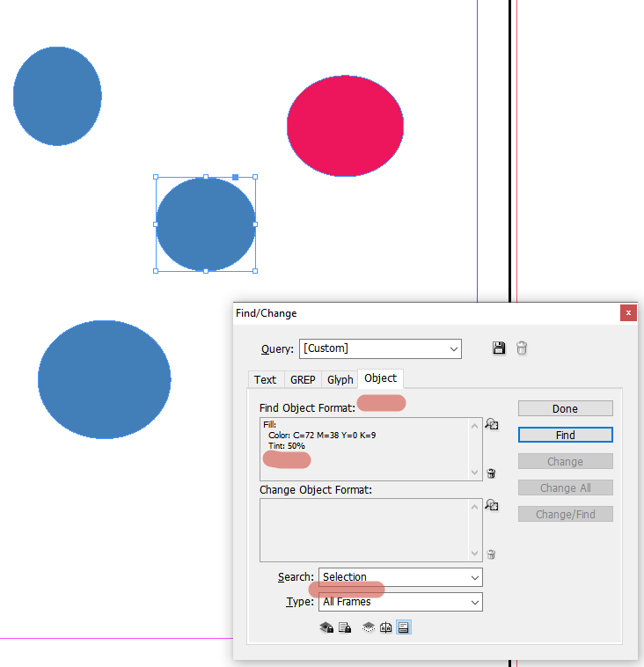Close the Find/Change dialog
The image size is (644, 667).
[628, 313]
